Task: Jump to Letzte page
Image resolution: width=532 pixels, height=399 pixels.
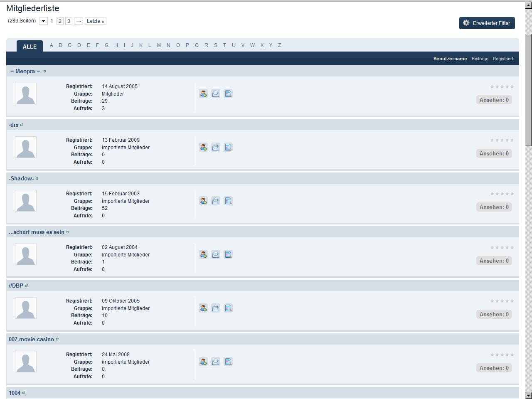Action: (96, 21)
